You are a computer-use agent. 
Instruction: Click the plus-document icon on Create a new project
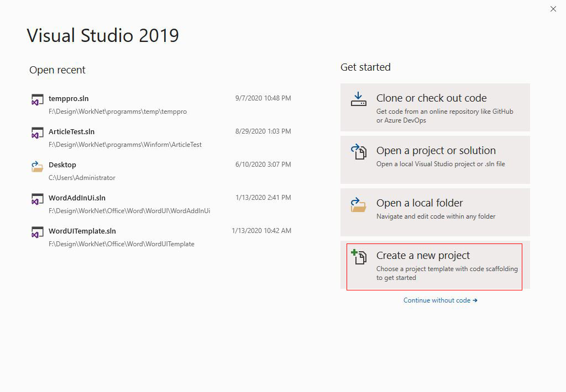pos(359,257)
